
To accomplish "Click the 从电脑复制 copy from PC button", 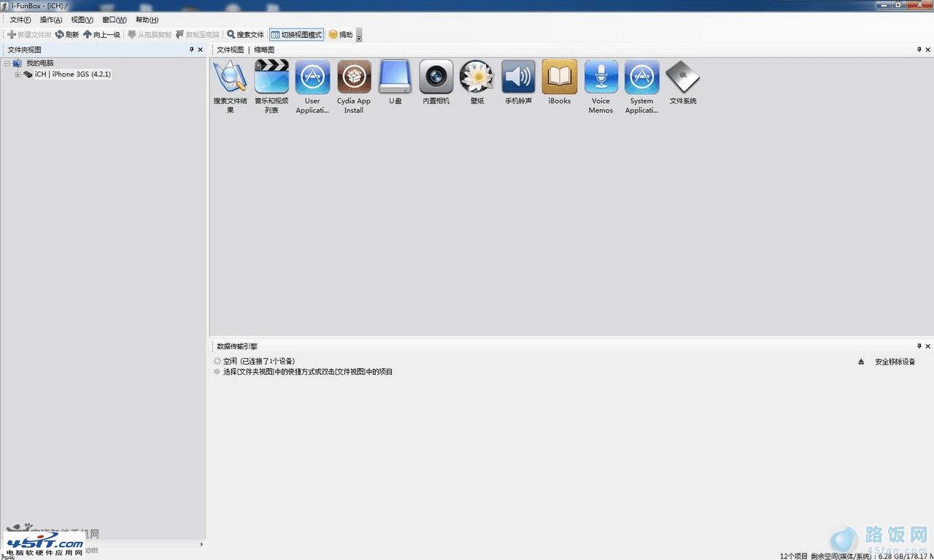I will pyautogui.click(x=149, y=34).
